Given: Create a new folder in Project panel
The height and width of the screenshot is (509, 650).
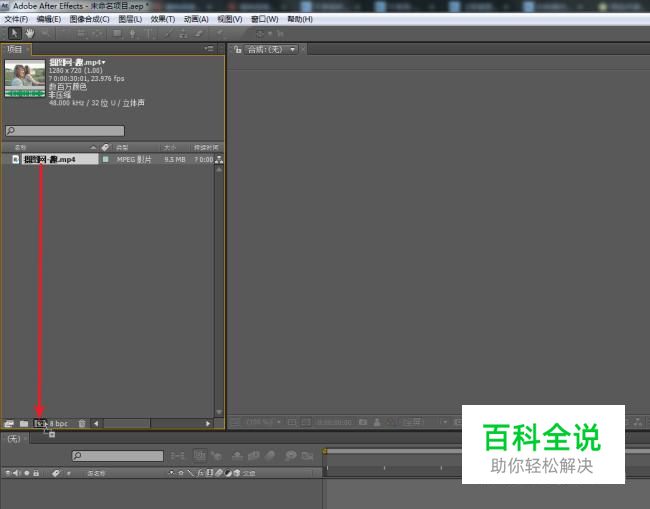Looking at the screenshot, I should (x=24, y=424).
